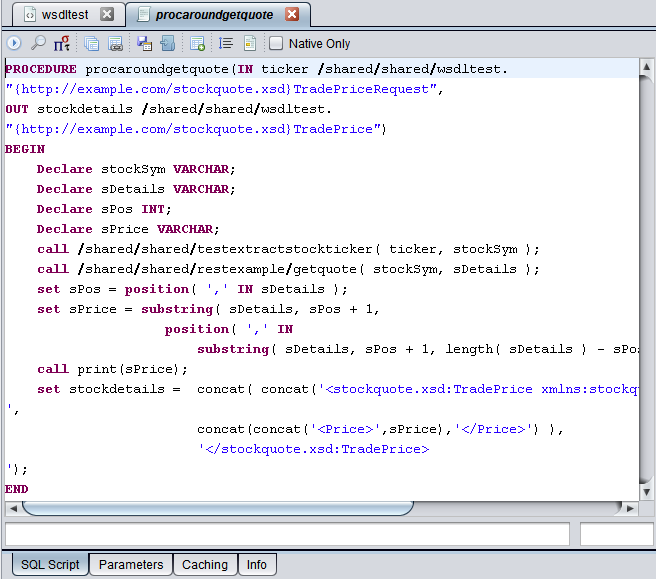Click the wide status field below the editor
Image resolution: width=656 pixels, height=579 pixels.
tap(287, 534)
